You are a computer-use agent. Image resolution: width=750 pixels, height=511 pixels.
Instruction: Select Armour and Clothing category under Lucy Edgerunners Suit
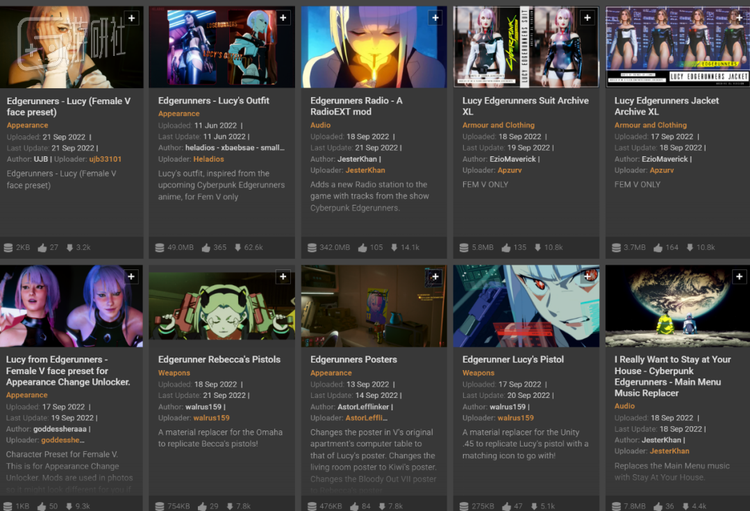[498, 126]
